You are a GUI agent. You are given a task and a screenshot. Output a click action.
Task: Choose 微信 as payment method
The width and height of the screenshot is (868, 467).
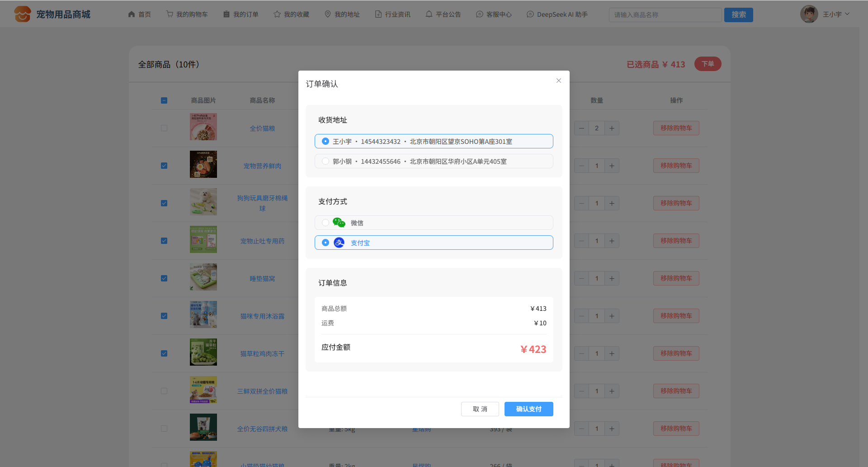pyautogui.click(x=325, y=223)
